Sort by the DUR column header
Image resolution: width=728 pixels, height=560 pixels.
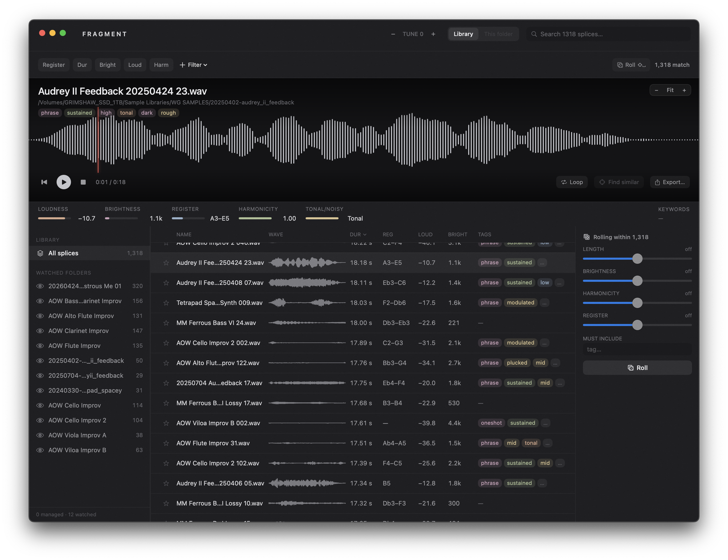[x=358, y=235]
